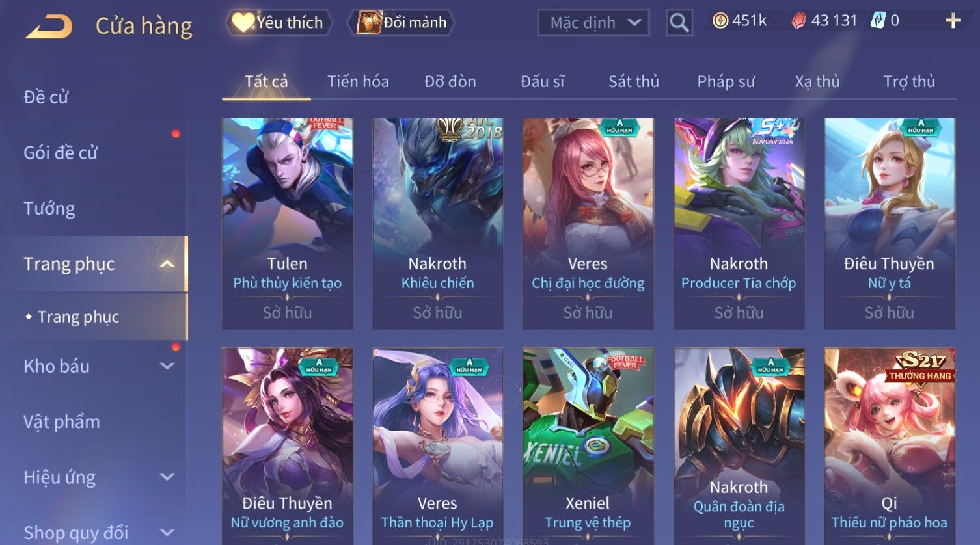Select Qi Thiếu nữ pháo hoa skin card
The width and height of the screenshot is (980, 545).
tap(890, 446)
